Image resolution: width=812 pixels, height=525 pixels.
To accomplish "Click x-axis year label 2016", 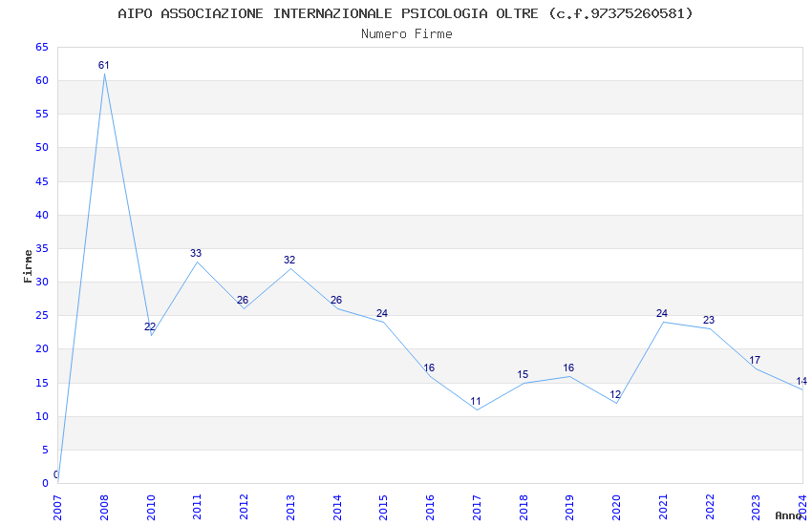I will pos(430,508).
